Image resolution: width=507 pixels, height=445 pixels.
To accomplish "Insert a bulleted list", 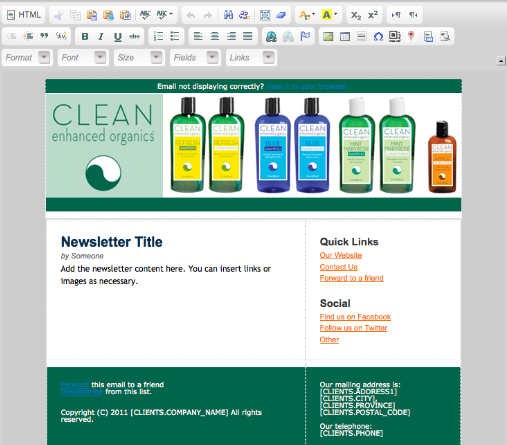I will (175, 36).
